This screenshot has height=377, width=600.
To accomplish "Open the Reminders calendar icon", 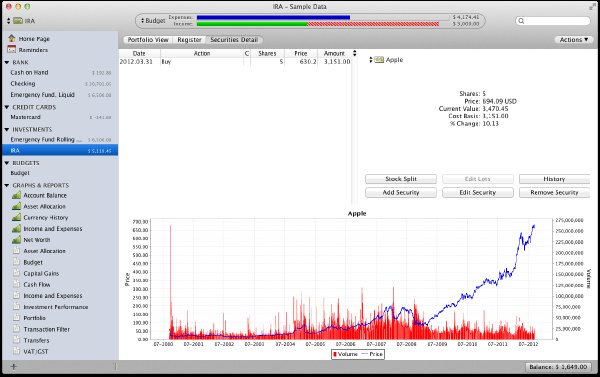I will [x=12, y=49].
